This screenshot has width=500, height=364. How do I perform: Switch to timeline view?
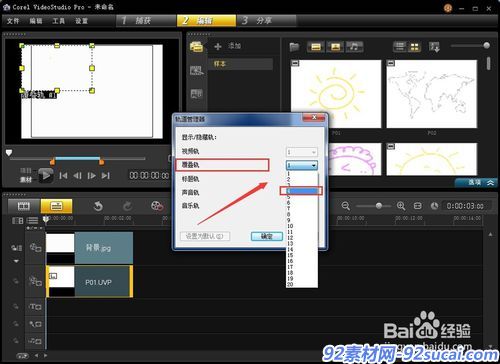[56, 206]
